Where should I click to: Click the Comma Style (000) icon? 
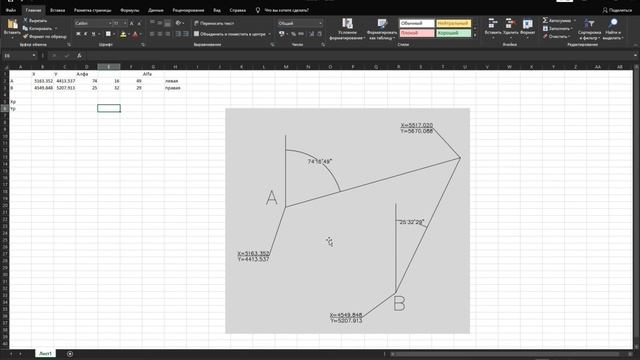[301, 34]
